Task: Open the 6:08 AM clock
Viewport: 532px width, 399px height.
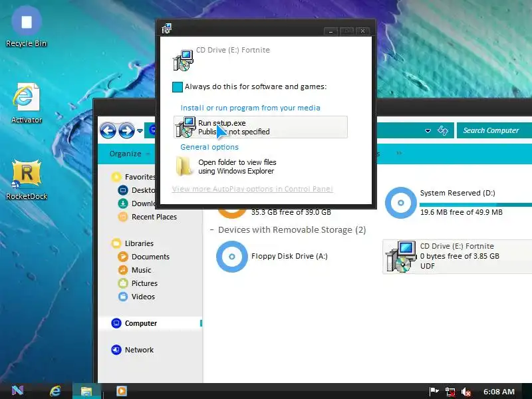Action: coord(499,392)
